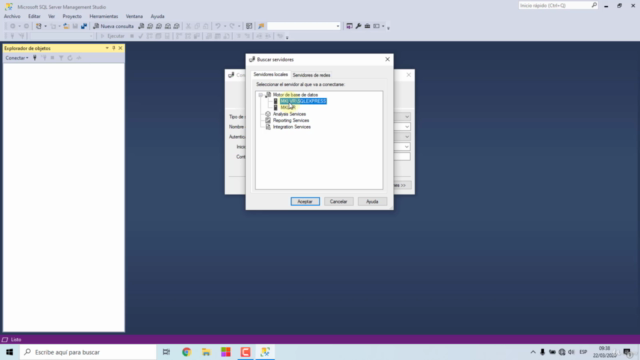This screenshot has height=360, width=640.
Task: Close the Explorador de objetos panel
Action: click(120, 48)
